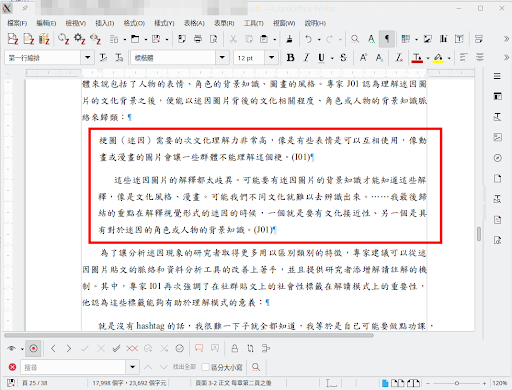Click Zotero Unlink Citations icon
This screenshot has width=512, height=390.
pyautogui.click(x=95, y=39)
